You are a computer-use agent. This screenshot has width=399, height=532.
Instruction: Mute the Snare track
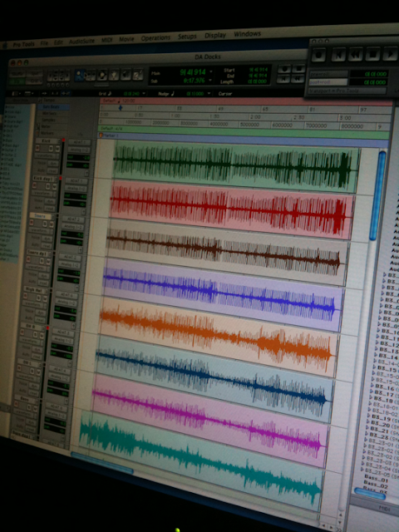coord(52,224)
